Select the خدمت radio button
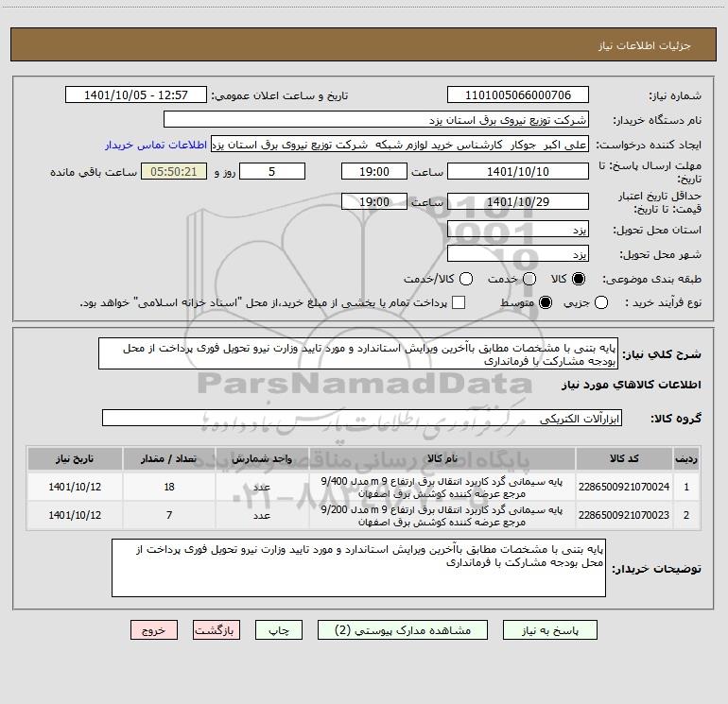This screenshot has height=704, width=728. click(529, 279)
